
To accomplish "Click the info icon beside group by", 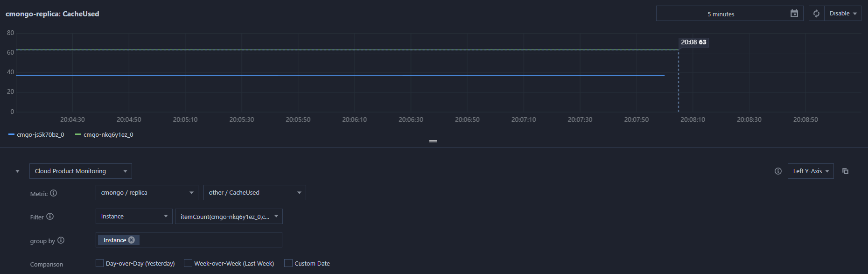I will [x=61, y=240].
